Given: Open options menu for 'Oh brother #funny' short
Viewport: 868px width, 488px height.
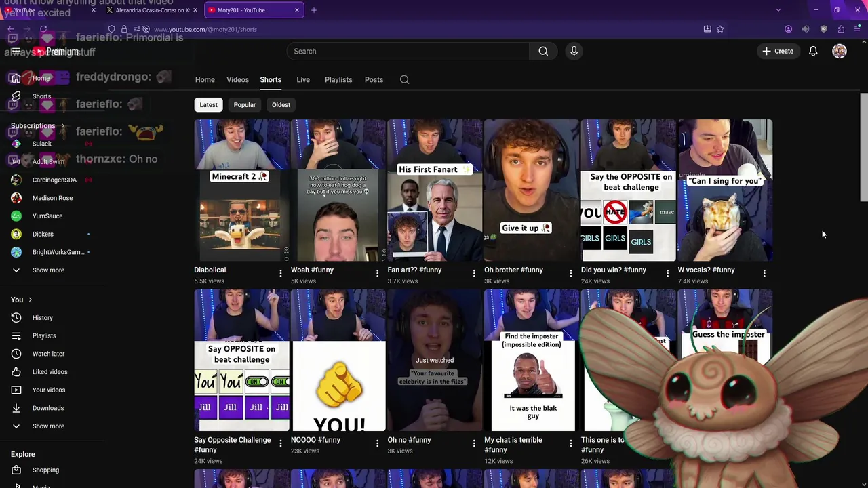Looking at the screenshot, I should click(570, 273).
